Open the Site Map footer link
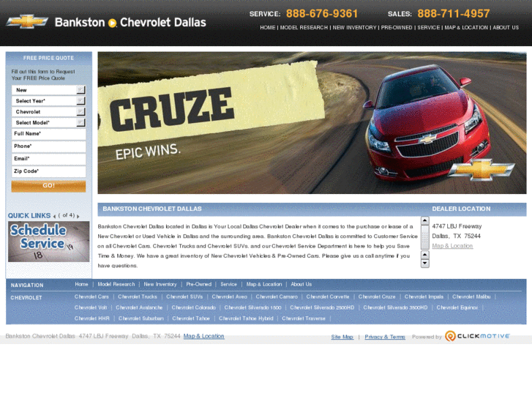532x399 pixels. coord(342,337)
